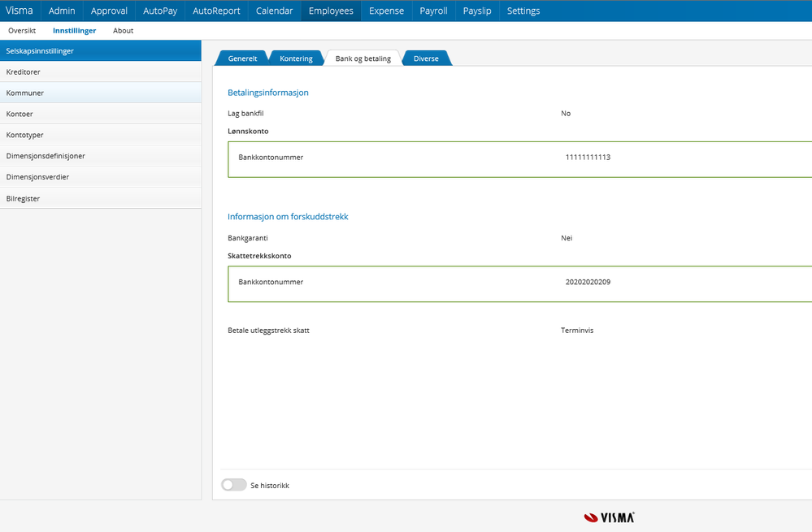Open the Payslip module
This screenshot has height=532, width=812.
(x=477, y=11)
